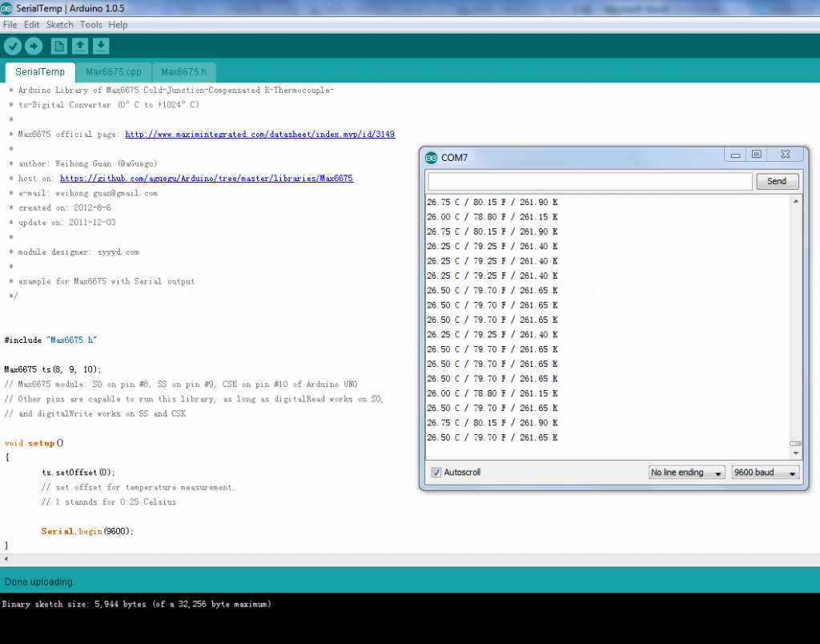Open the File menu
This screenshot has height=644, width=820.
pos(10,25)
